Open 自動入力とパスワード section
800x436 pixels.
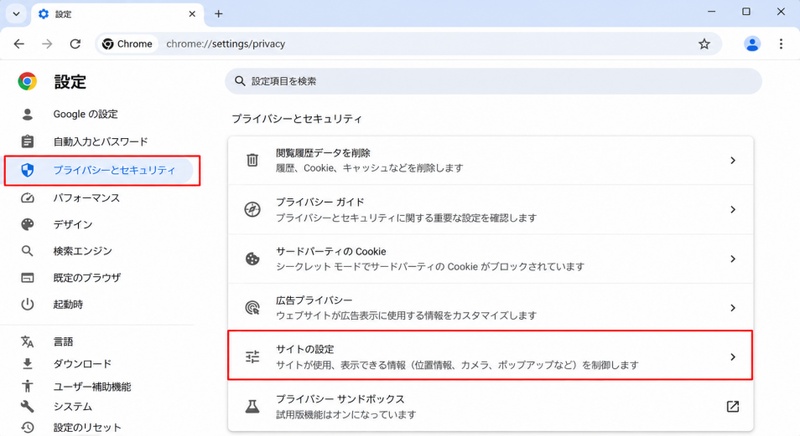101,141
